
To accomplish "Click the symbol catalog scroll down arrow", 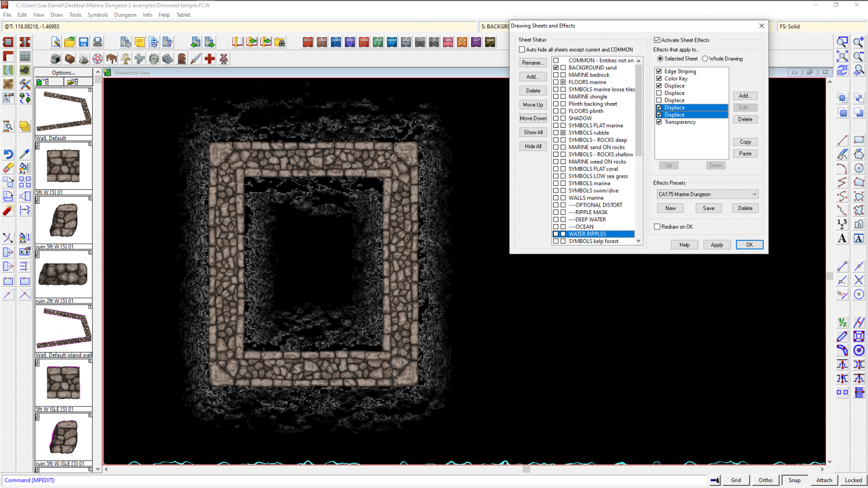I will click(98, 469).
